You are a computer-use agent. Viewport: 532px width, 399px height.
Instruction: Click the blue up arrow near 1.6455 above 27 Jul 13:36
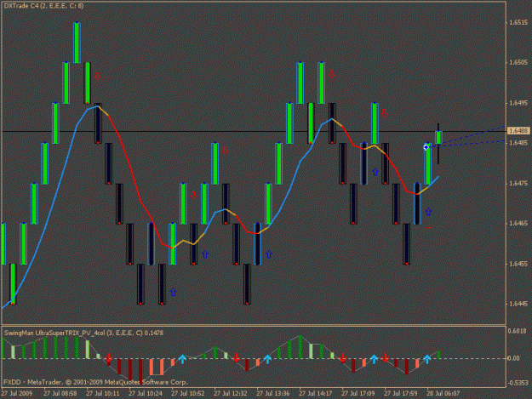pos(269,254)
